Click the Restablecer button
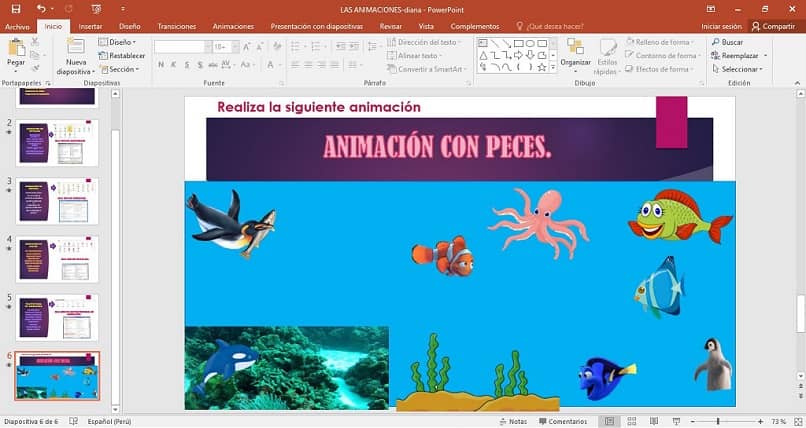Screen dimensions: 806x428 click(122, 55)
